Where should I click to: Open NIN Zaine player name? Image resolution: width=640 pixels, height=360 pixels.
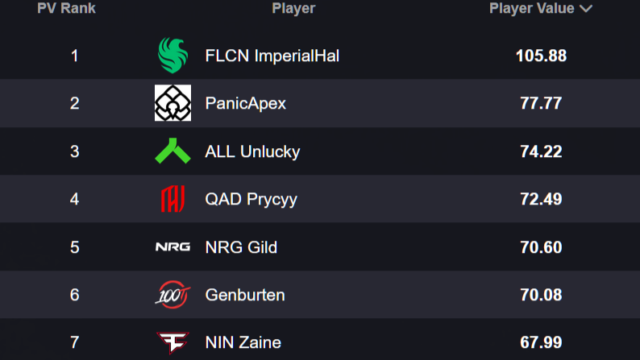tap(243, 342)
